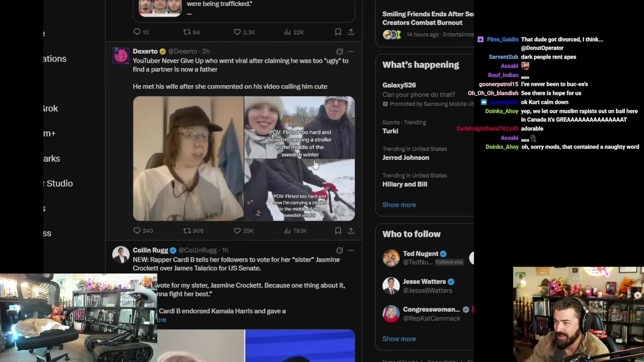Screen dimensions: 644x362
Task: Like the Dexerto post showing 25K
Action: coord(243,231)
